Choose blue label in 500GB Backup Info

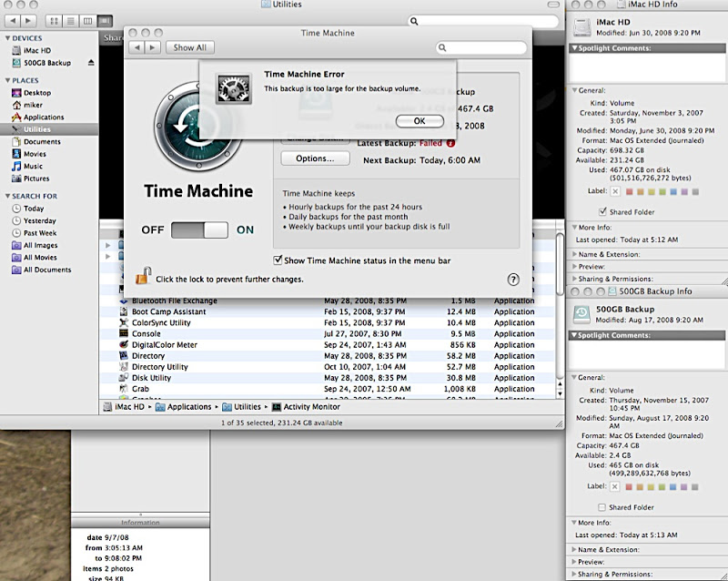point(672,487)
